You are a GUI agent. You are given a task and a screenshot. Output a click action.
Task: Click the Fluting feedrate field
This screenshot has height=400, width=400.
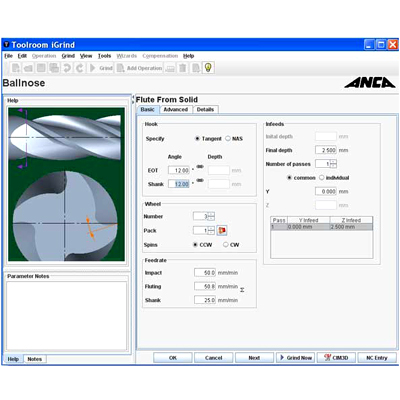[x=205, y=286]
